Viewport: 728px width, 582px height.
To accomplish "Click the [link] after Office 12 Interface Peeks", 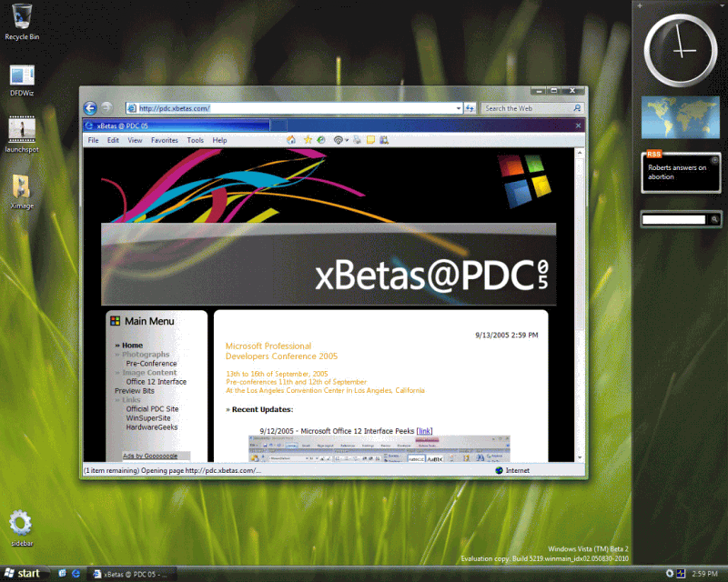I will 424,431.
